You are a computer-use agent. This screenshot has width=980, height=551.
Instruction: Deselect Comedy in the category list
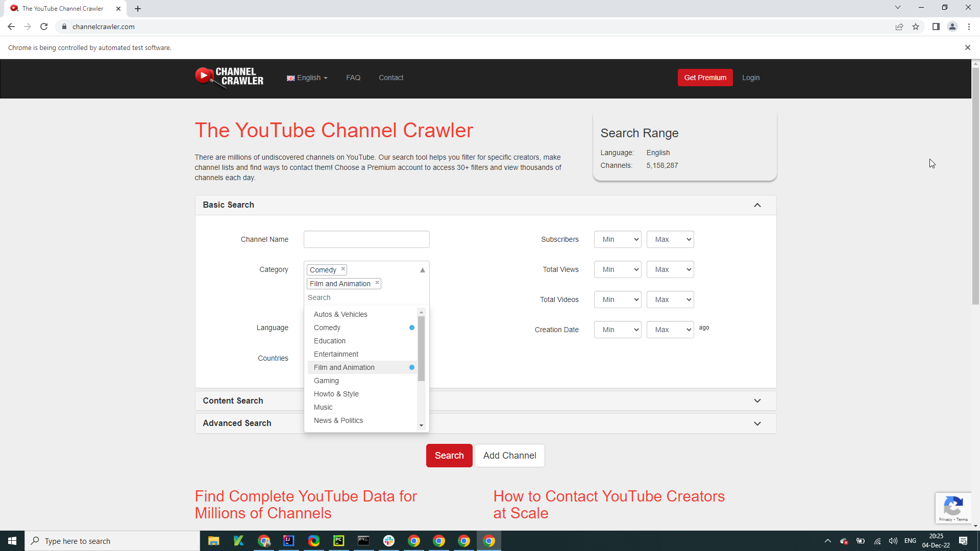(x=362, y=328)
